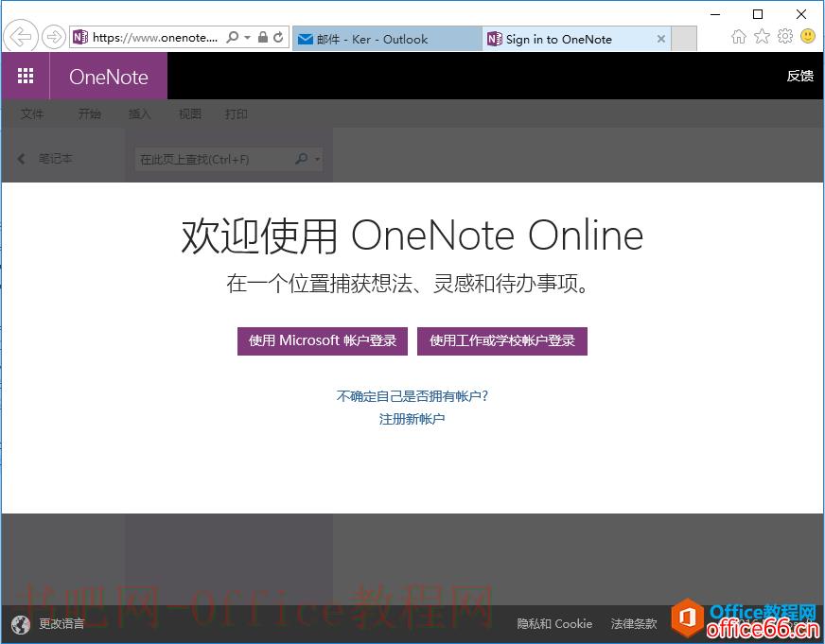Close the Sign in to OneNote tab

[661, 39]
